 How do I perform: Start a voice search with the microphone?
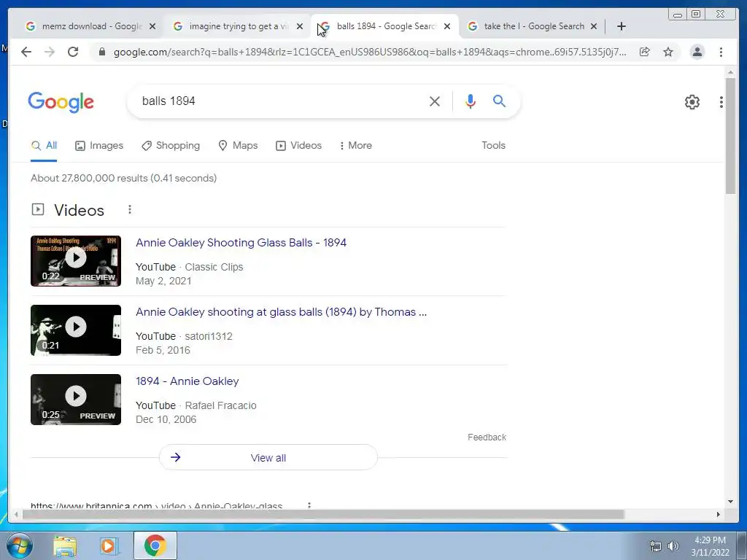coord(471,101)
